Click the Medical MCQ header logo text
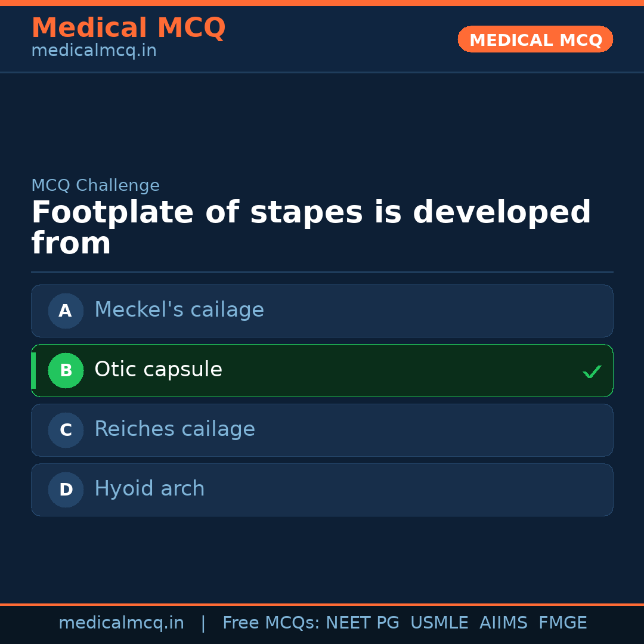Image resolution: width=644 pixels, height=644 pixels. 128,27
